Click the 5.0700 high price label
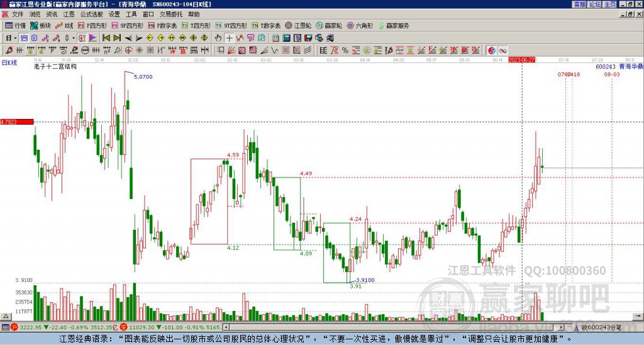644x345 pixels. tap(143, 77)
